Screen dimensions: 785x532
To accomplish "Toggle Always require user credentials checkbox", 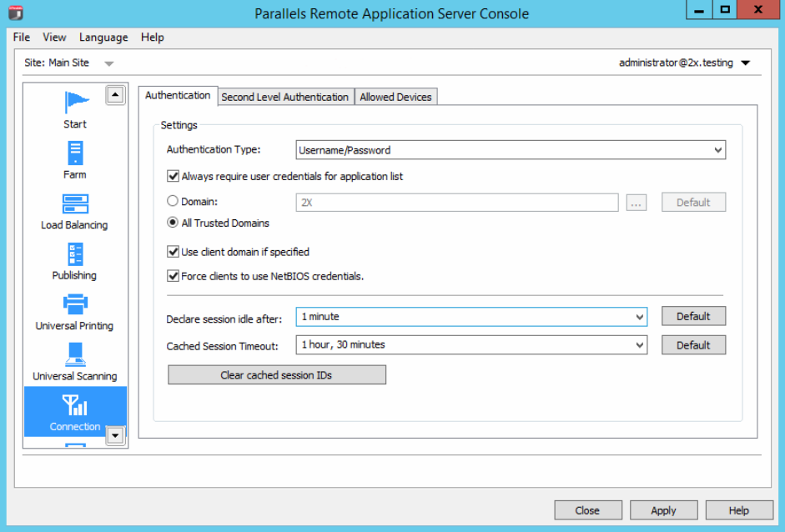I will tap(173, 176).
